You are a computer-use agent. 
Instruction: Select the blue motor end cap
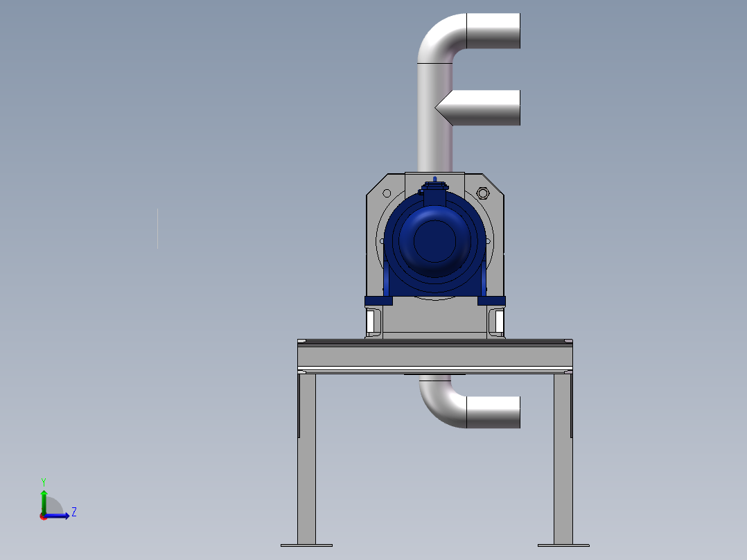tap(434, 241)
